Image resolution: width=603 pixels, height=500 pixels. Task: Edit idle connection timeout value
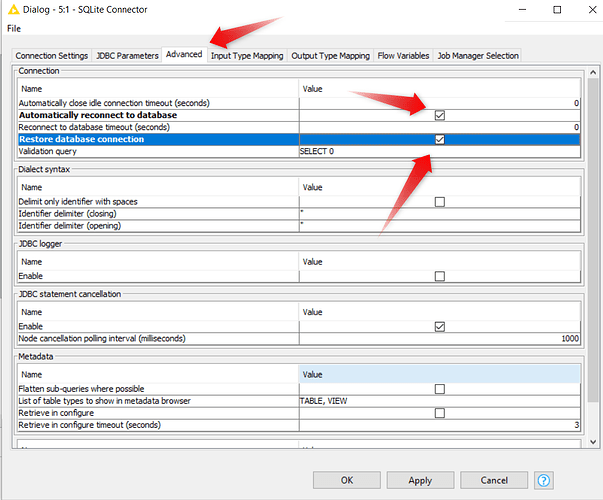(440, 103)
